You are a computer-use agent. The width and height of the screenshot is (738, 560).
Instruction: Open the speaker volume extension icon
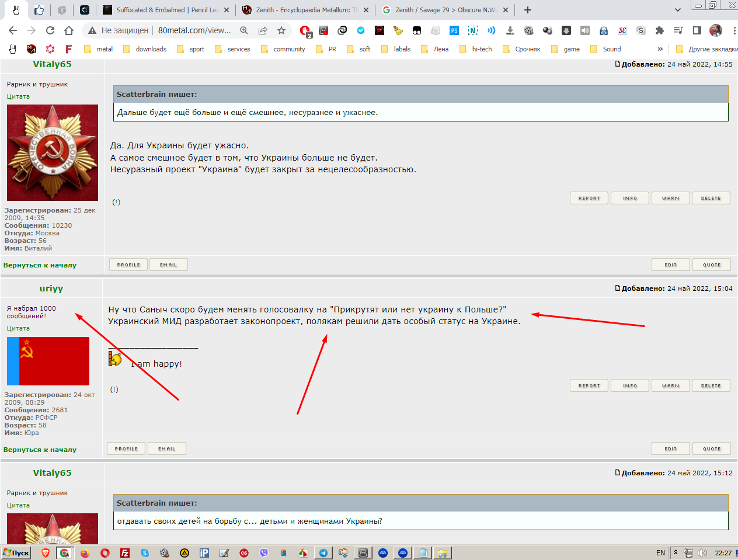point(585,30)
